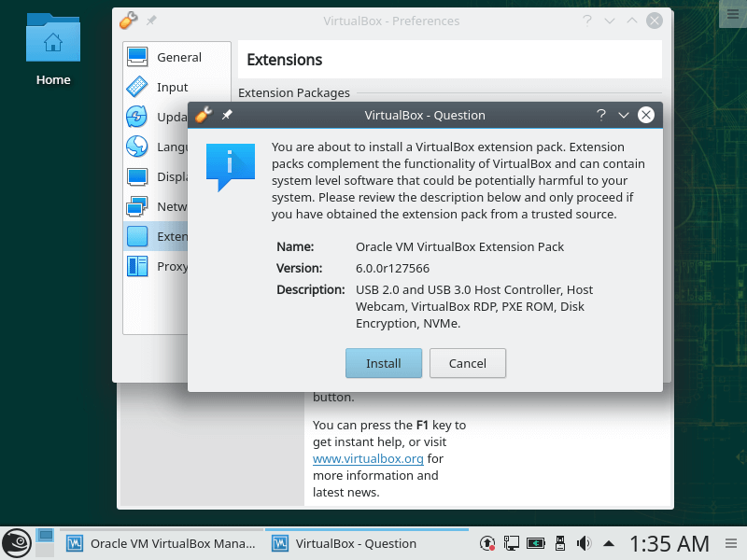Minimize the Question dialog with chevron
The image size is (747, 560).
[x=624, y=115]
